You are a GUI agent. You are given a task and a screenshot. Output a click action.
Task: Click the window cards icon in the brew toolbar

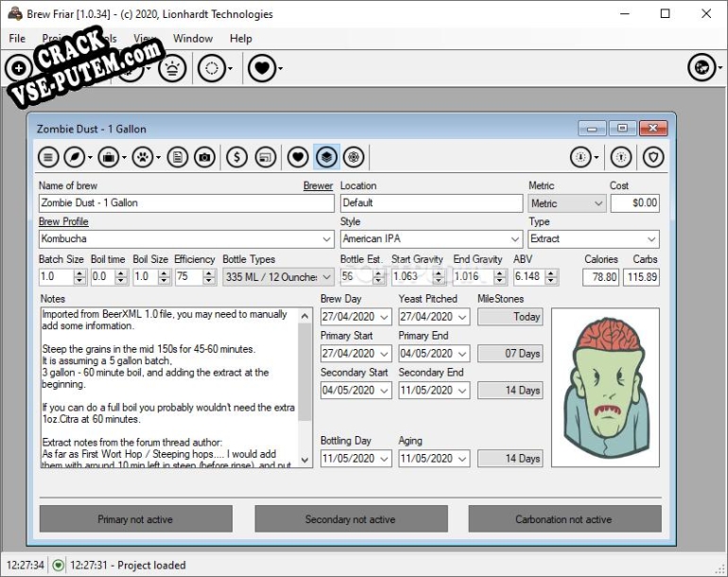[265, 157]
